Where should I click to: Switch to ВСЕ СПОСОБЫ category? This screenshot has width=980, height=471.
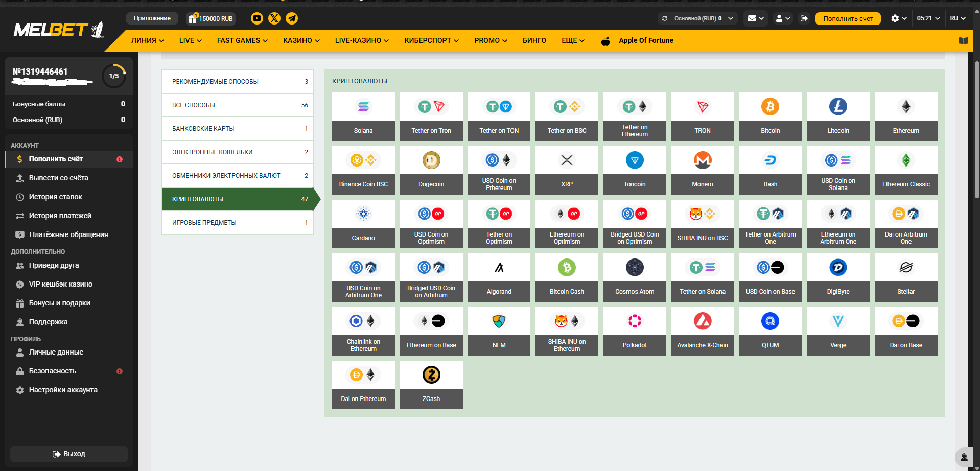click(x=238, y=105)
